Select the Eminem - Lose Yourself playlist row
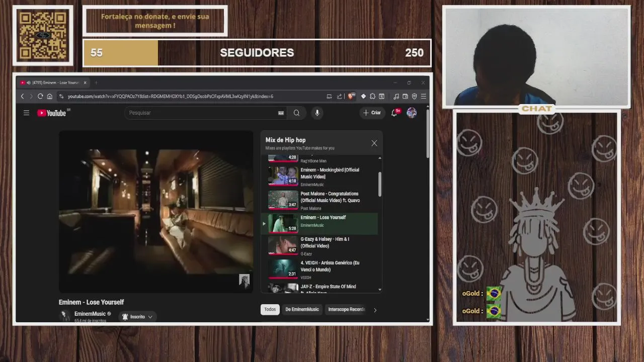This screenshot has width=644, height=362. [x=319, y=224]
